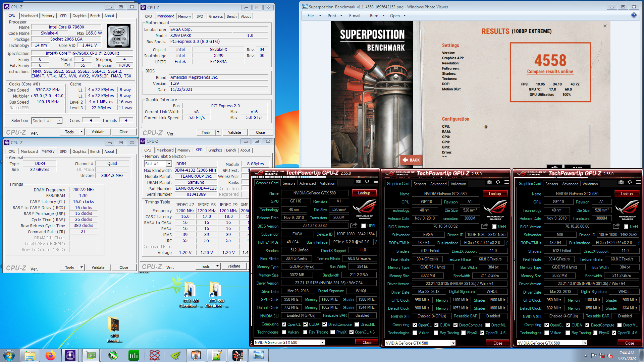
Task: Switch to the Validation tab in the GPU-Z window with Device ID 3842 1595
Action: click(x=458, y=184)
